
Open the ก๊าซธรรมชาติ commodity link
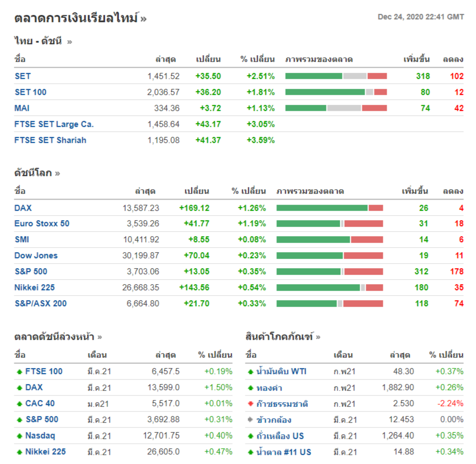coord(282,403)
